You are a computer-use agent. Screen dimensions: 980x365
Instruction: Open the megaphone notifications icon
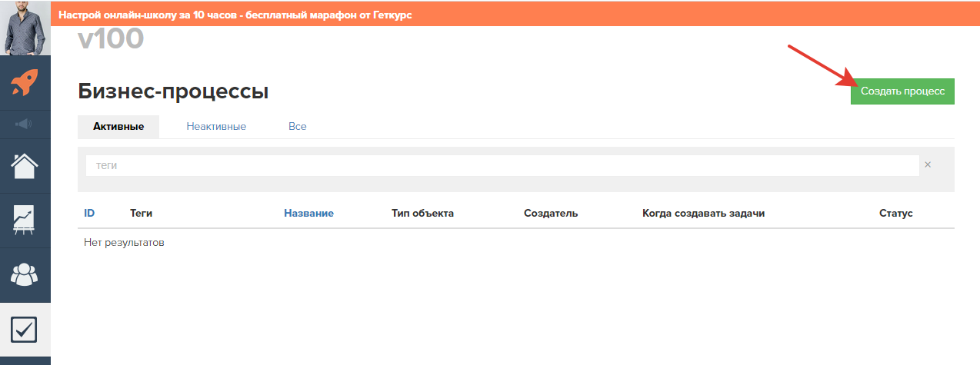[x=25, y=124]
